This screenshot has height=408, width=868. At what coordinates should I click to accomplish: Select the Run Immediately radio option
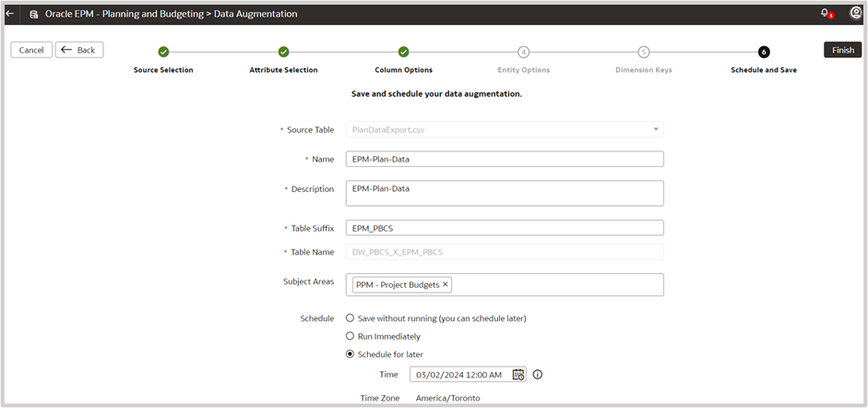(x=350, y=337)
